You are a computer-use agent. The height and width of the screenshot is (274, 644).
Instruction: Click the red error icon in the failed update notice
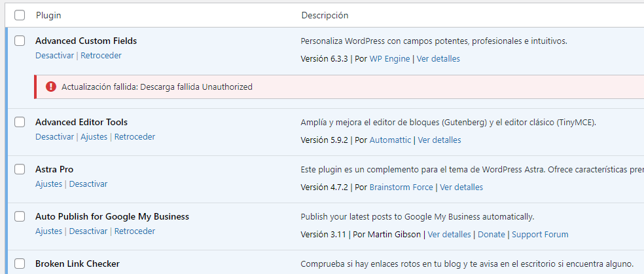[x=51, y=87]
